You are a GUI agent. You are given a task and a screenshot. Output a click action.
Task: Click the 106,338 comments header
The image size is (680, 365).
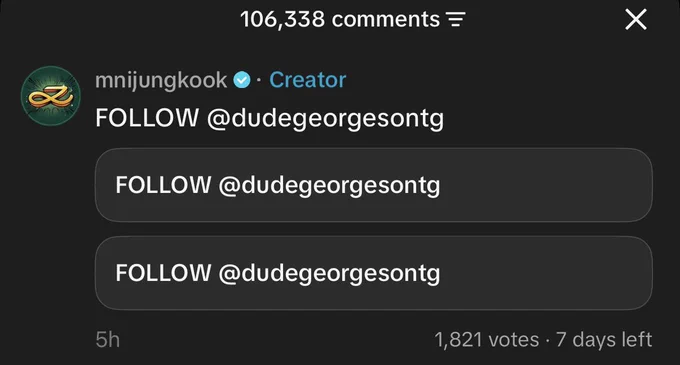click(x=340, y=20)
